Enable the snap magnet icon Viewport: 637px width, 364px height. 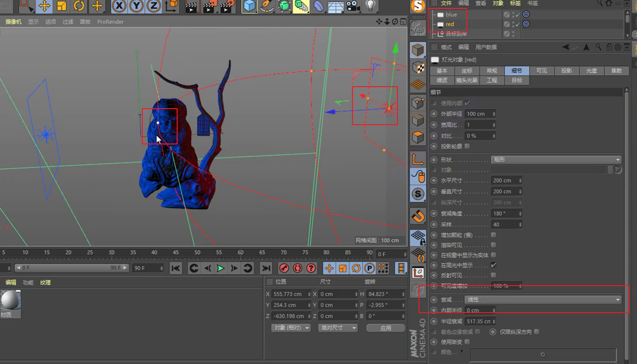pos(418,215)
